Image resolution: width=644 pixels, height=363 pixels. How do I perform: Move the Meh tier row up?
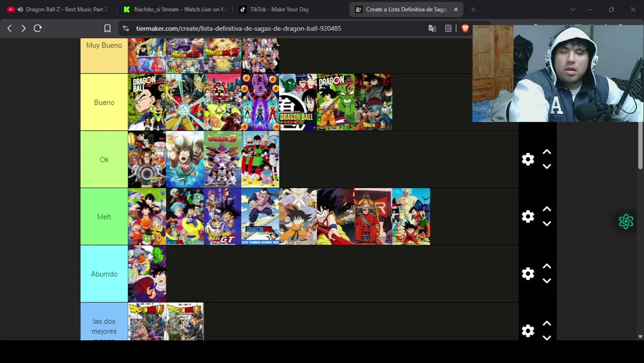(x=547, y=209)
